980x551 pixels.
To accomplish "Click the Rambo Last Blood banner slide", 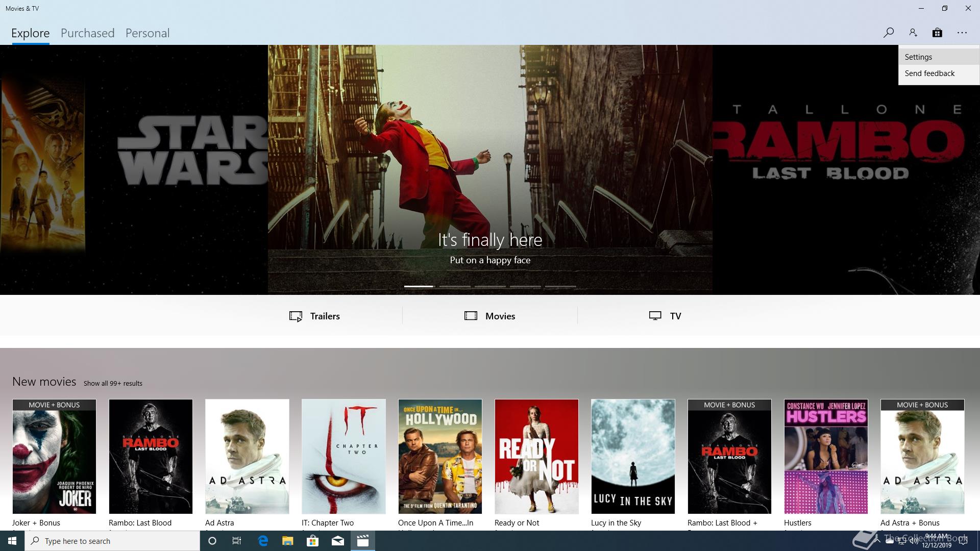I will (x=846, y=170).
